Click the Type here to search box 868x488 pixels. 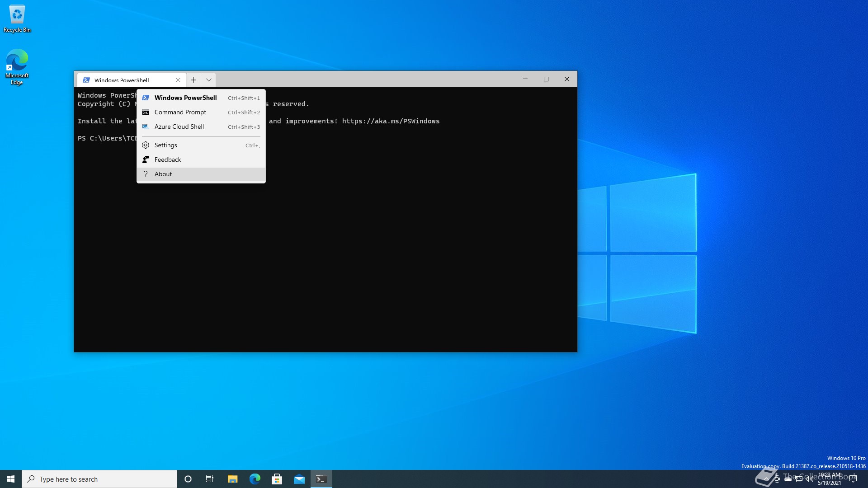pyautogui.click(x=99, y=479)
